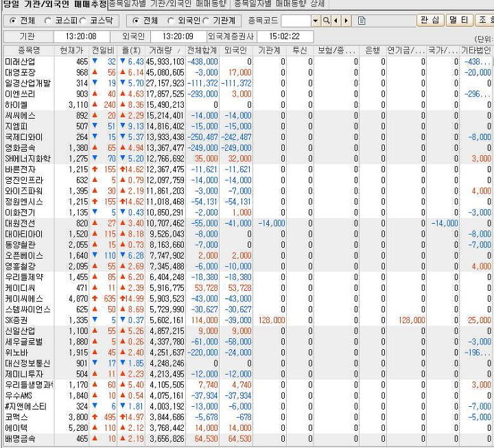This screenshot has height=448, width=494.
Task: Select the 이화전기 stock row
Action: tap(248, 213)
